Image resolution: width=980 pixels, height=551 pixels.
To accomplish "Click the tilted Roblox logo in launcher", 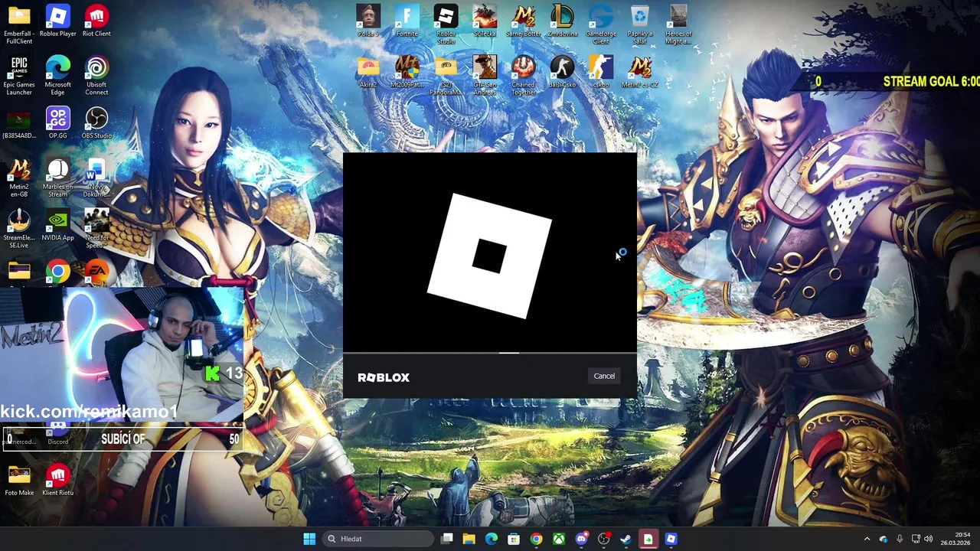I will [x=489, y=256].
